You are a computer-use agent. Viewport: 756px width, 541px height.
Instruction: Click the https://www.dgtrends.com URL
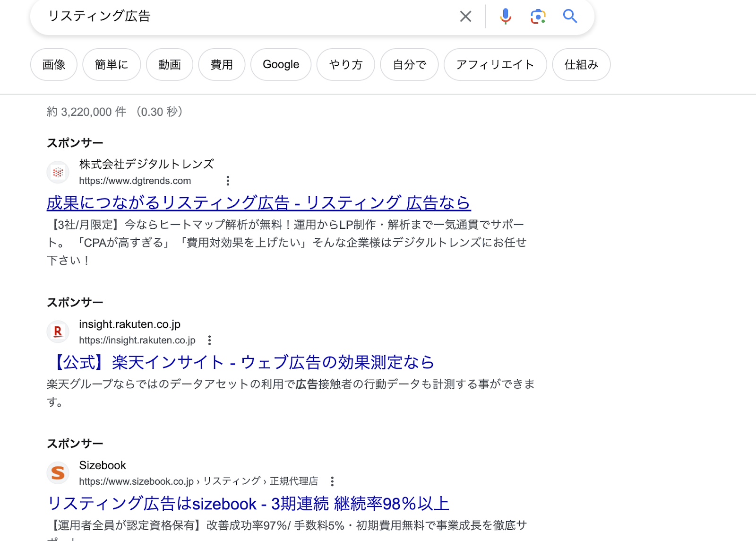(x=135, y=181)
